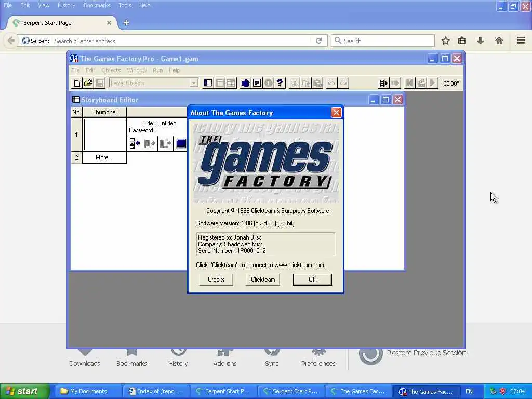Image resolution: width=532 pixels, height=399 pixels.
Task: Click the EN language indicator in taskbar
Action: [x=469, y=392]
